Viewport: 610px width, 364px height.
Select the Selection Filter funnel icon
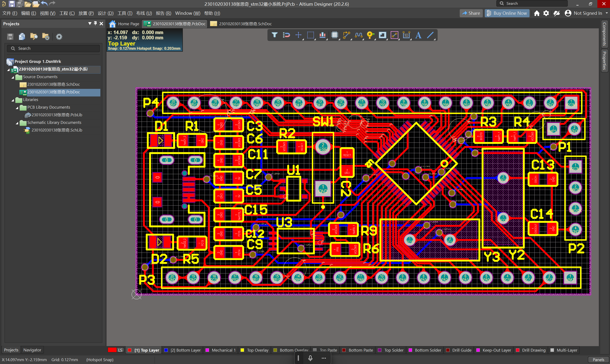pos(274,35)
